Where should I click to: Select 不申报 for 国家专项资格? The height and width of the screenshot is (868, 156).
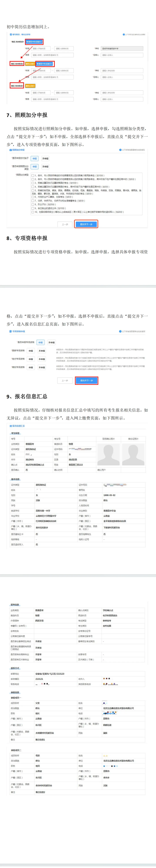[x=41, y=351]
